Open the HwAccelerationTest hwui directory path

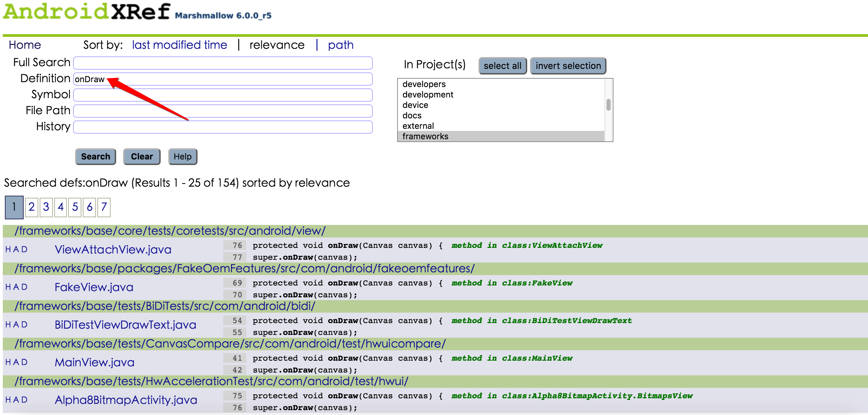pos(211,381)
